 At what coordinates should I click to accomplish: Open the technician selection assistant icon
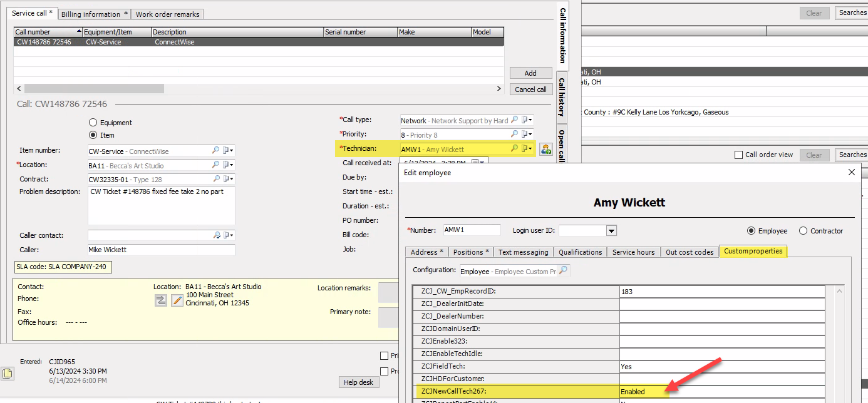[545, 149]
